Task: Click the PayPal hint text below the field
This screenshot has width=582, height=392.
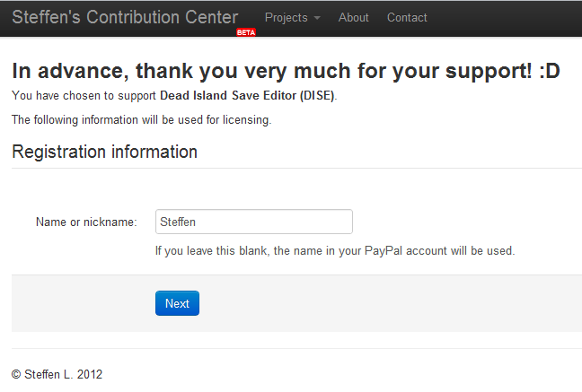Action: [334, 251]
